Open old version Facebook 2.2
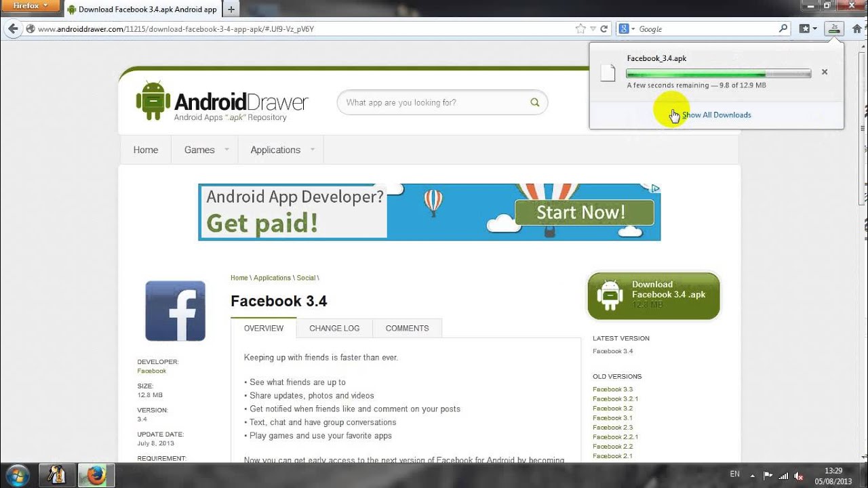The height and width of the screenshot is (488, 868). 612,446
